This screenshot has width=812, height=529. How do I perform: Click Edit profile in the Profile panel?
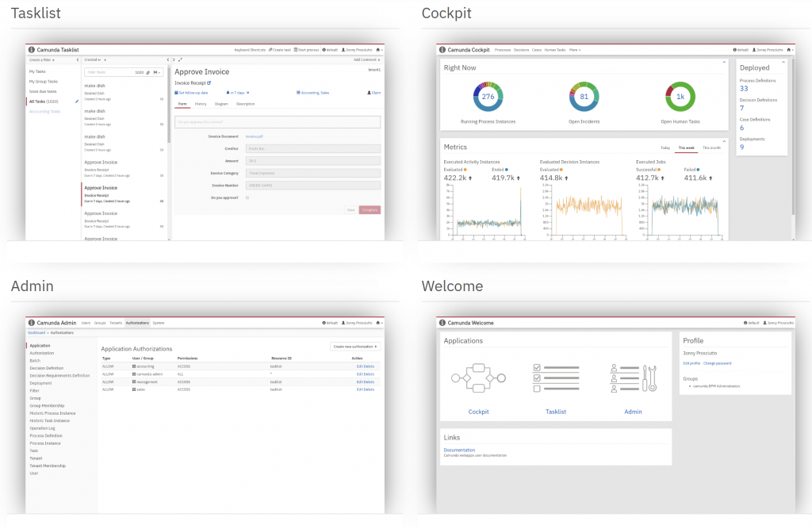691,363
